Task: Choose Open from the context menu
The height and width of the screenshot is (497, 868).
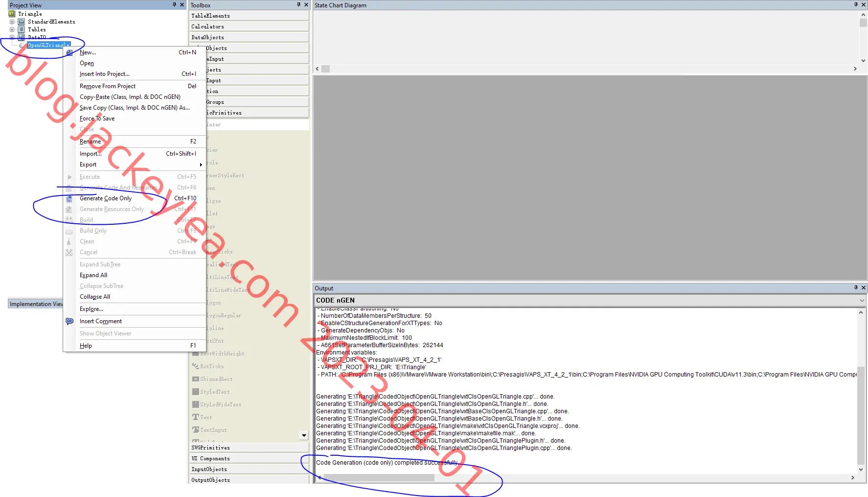Action: 135,63
